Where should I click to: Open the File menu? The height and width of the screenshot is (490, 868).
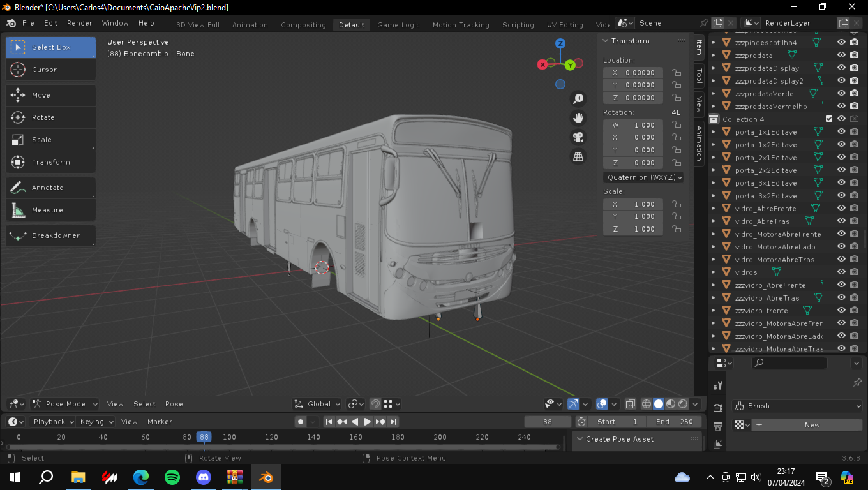[x=28, y=23]
